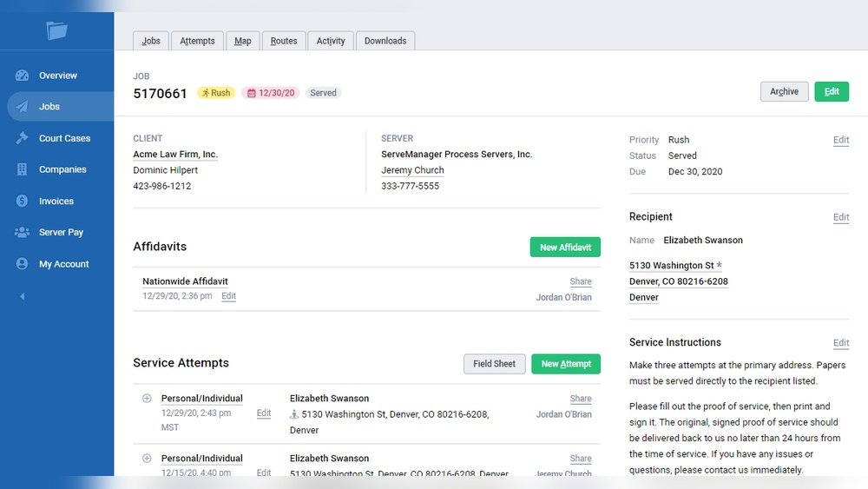This screenshot has width=868, height=489.
Task: Open the Jeremy Church server link
Action: (x=412, y=170)
